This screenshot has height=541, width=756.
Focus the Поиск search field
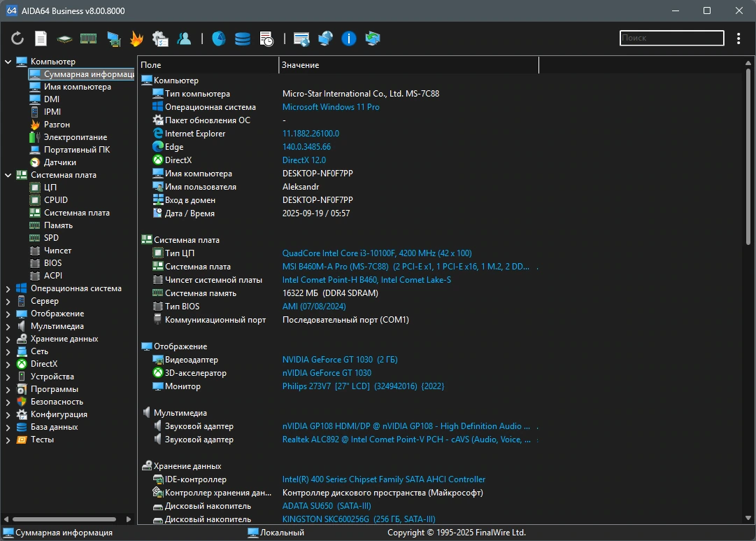671,38
